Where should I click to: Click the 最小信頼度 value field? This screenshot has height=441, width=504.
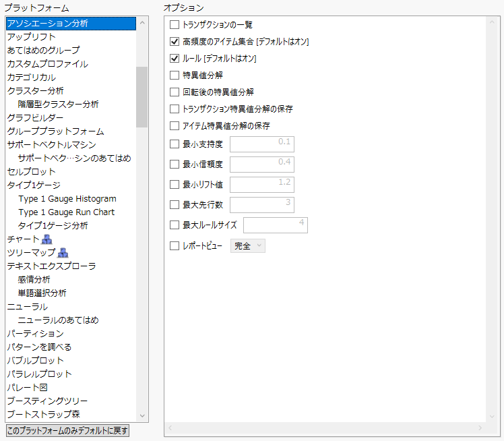(262, 165)
